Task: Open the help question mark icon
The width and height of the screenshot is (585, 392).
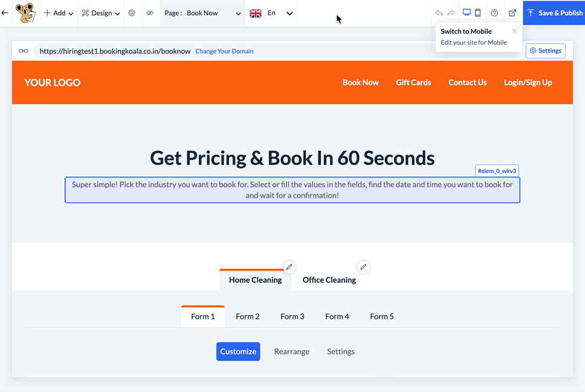Action: tap(494, 13)
